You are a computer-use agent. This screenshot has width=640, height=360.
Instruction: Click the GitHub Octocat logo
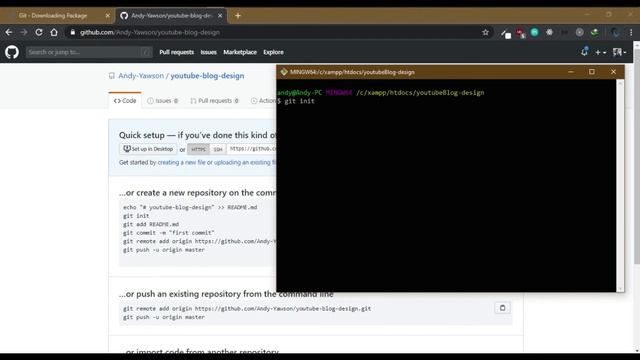[x=12, y=52]
